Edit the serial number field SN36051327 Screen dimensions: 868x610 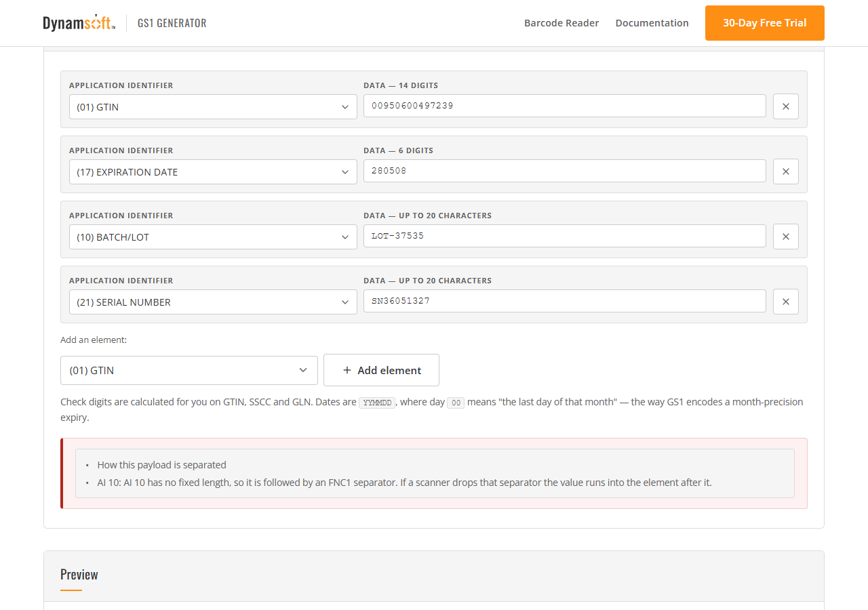click(x=565, y=301)
